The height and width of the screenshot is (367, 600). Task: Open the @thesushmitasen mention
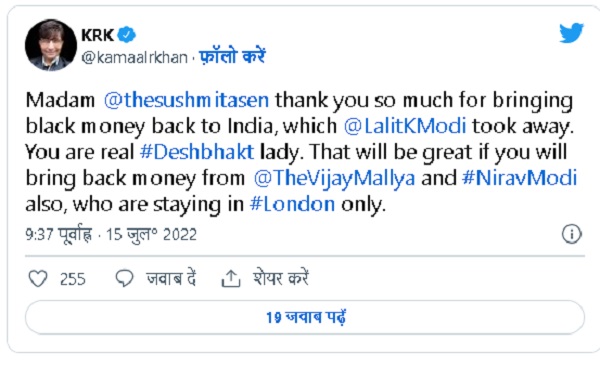[186, 100]
